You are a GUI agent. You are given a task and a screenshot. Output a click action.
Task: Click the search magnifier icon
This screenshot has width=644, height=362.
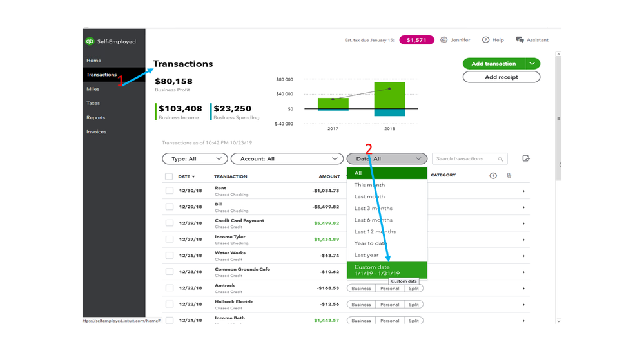(500, 159)
